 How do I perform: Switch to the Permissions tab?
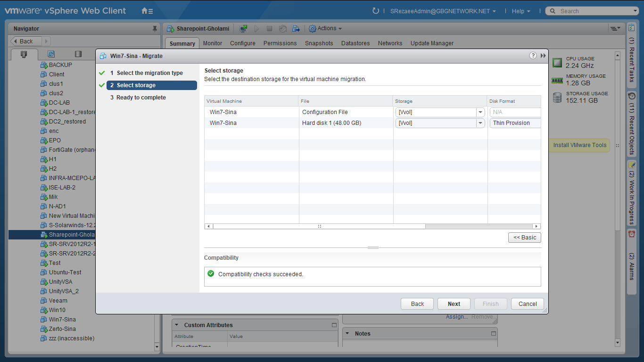point(280,43)
